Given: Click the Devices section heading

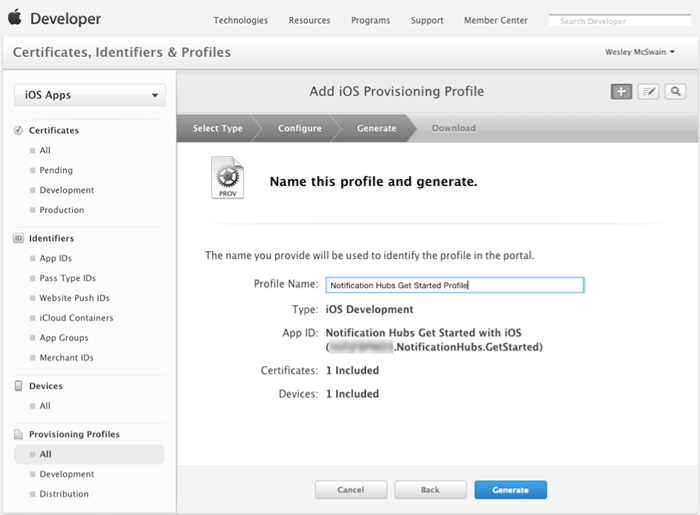Looking at the screenshot, I should [46, 386].
